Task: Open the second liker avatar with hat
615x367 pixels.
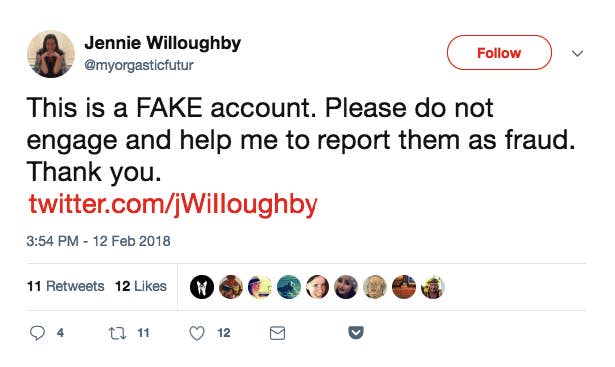Action: tap(231, 287)
